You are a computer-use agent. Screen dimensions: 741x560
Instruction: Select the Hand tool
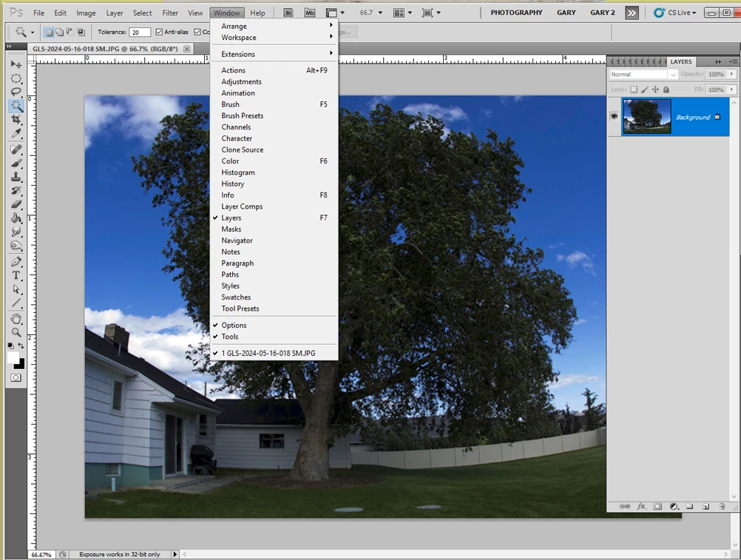tap(16, 318)
